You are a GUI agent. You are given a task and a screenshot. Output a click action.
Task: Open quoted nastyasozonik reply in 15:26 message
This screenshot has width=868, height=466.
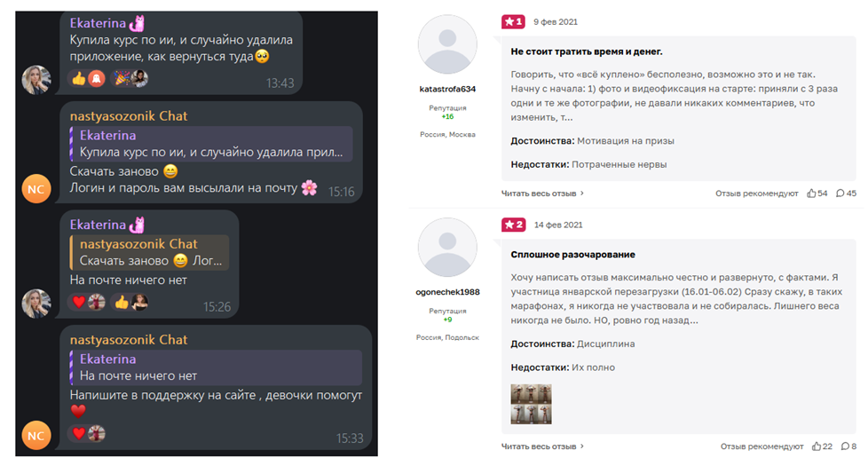pos(149,252)
